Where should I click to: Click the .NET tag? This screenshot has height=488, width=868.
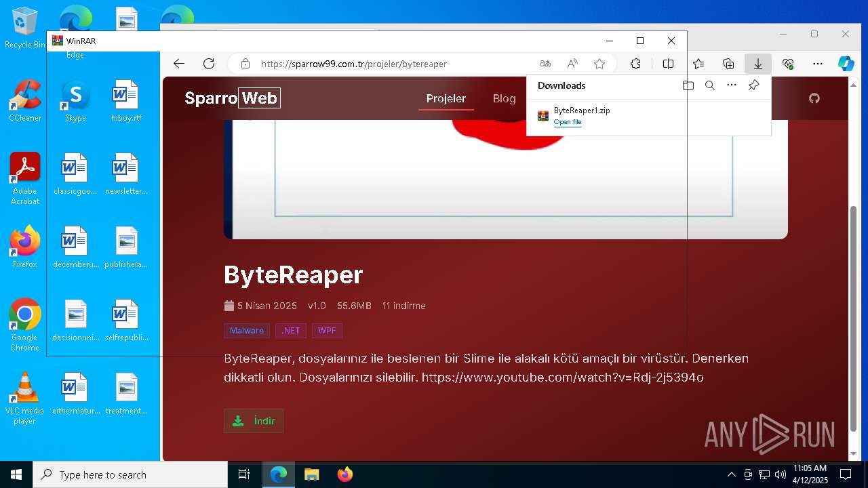point(291,331)
